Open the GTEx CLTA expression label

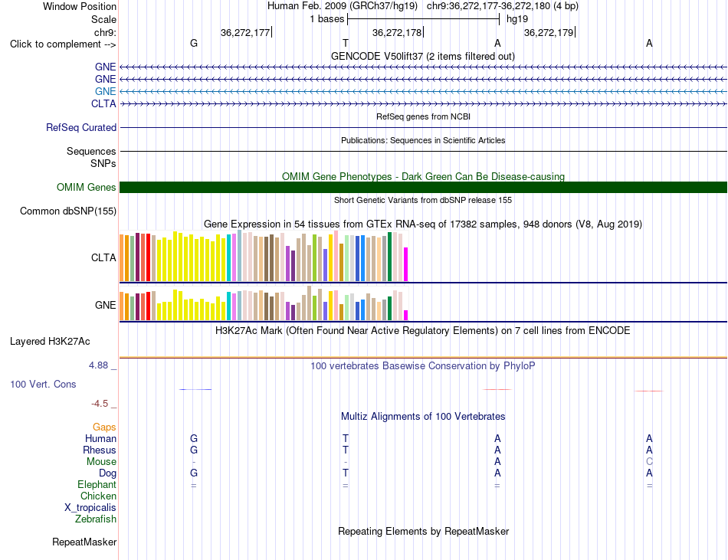(103, 257)
